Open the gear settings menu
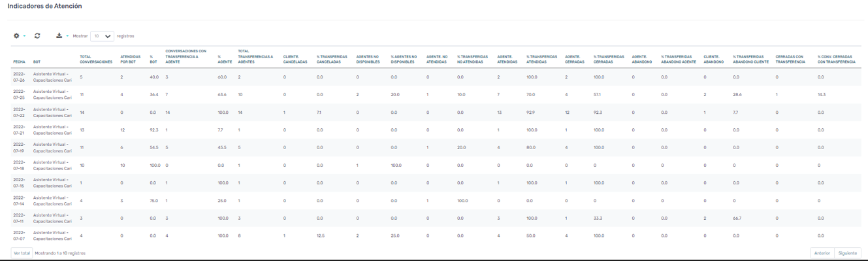Viewport: 868px width, 261px height. pyautogui.click(x=20, y=36)
